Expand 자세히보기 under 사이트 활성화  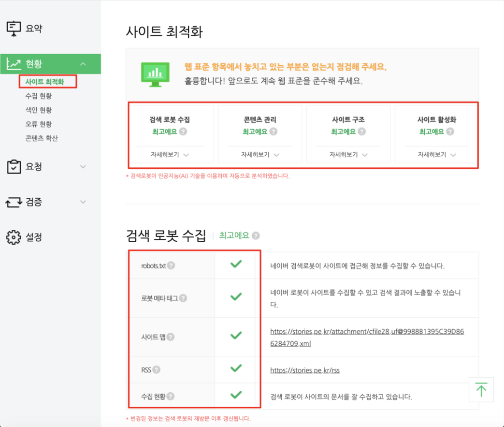(437, 155)
